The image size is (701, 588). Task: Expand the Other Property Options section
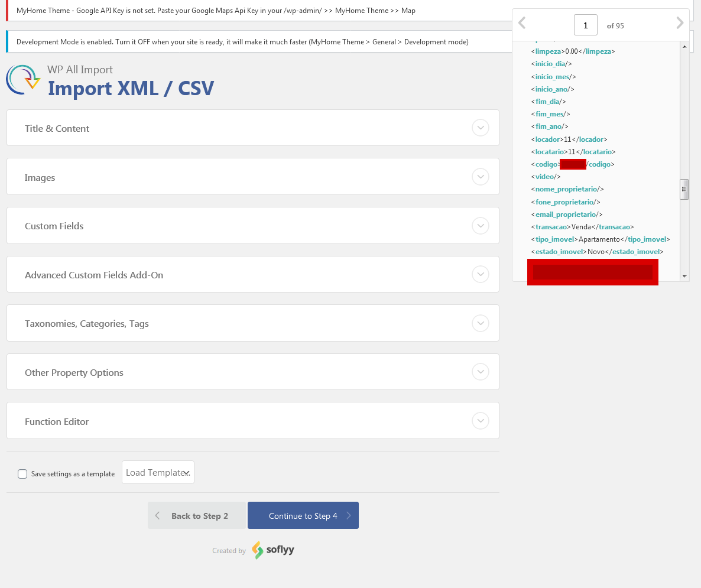tap(481, 372)
